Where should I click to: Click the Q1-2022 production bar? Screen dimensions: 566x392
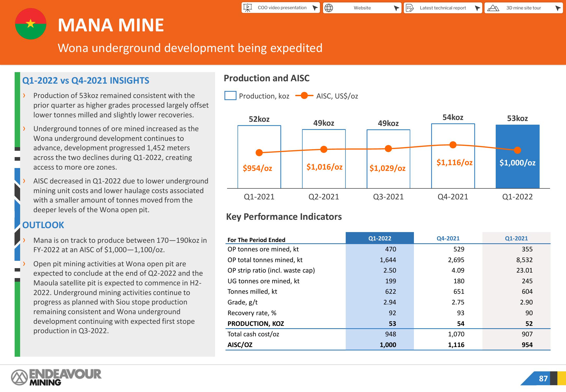click(x=517, y=157)
